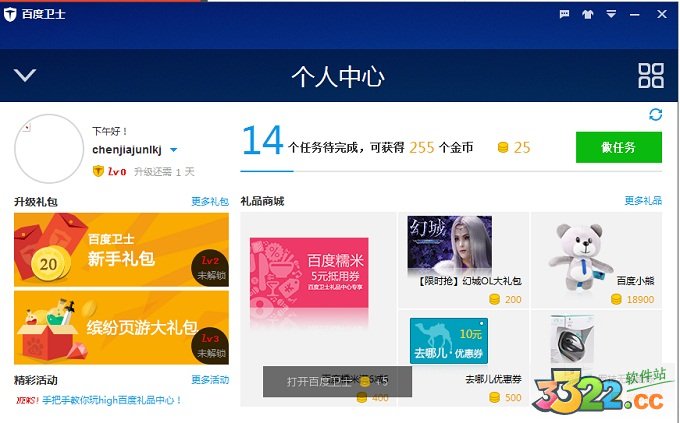Open the 更多礼品 link
This screenshot has height=423, width=680.
click(643, 200)
